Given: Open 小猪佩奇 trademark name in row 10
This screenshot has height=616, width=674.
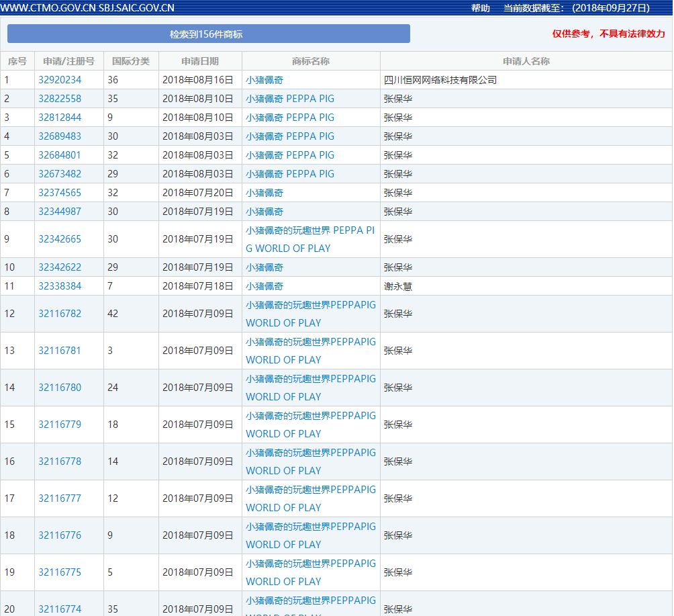Looking at the screenshot, I should tap(264, 267).
